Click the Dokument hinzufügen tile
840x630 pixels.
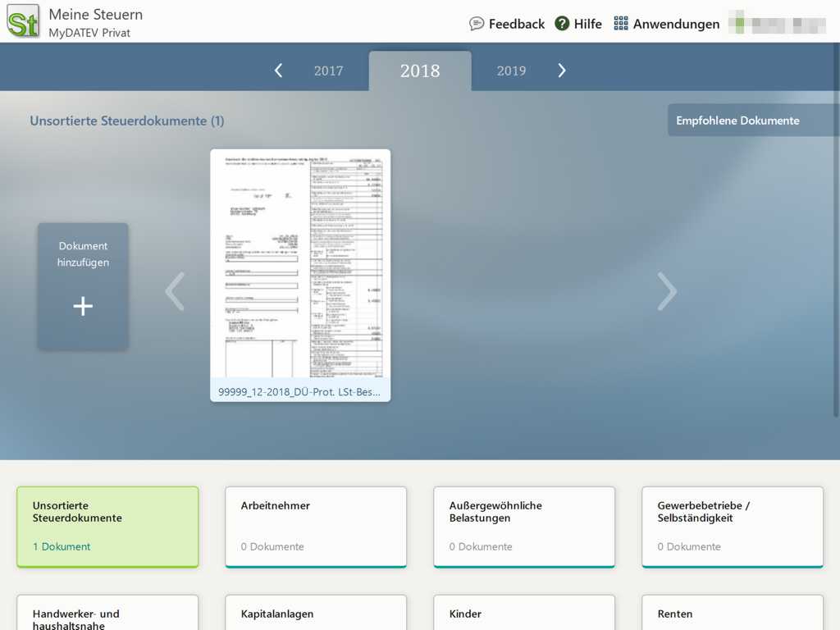tap(83, 286)
